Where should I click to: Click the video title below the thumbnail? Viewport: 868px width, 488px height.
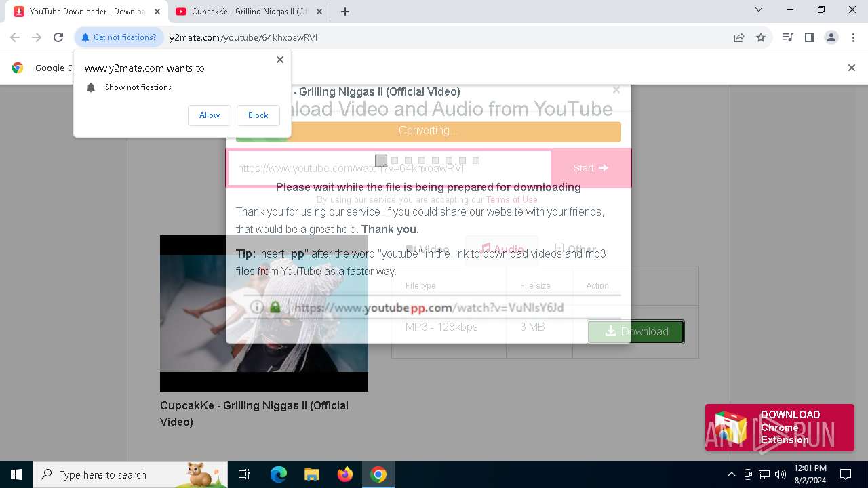pos(254,413)
